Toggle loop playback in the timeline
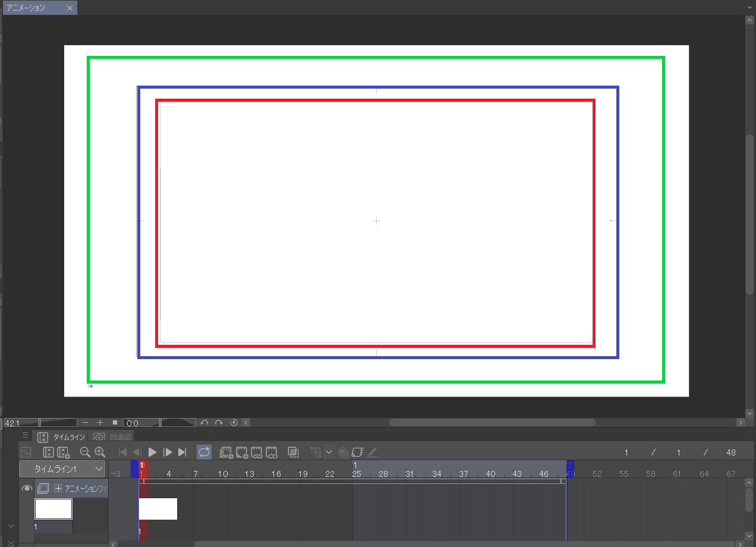 pos(204,452)
